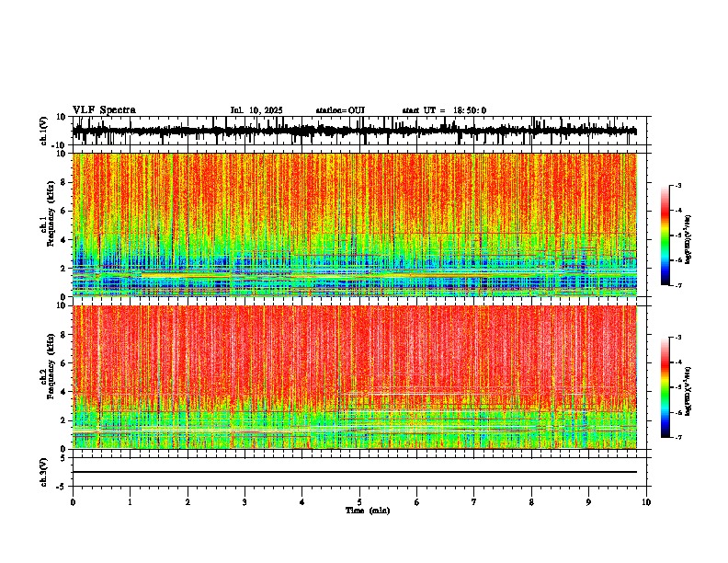Click the time axis tick label "5"

click(x=359, y=502)
